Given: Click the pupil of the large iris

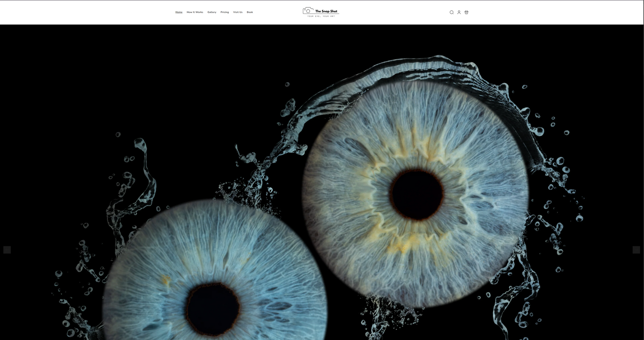Looking at the screenshot, I should point(416,194).
